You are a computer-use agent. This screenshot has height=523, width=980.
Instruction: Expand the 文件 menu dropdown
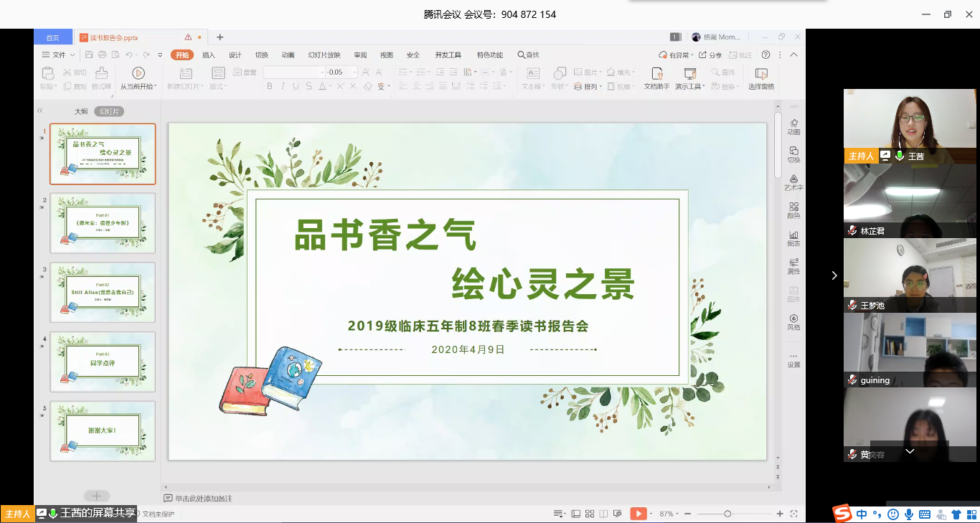[59, 55]
